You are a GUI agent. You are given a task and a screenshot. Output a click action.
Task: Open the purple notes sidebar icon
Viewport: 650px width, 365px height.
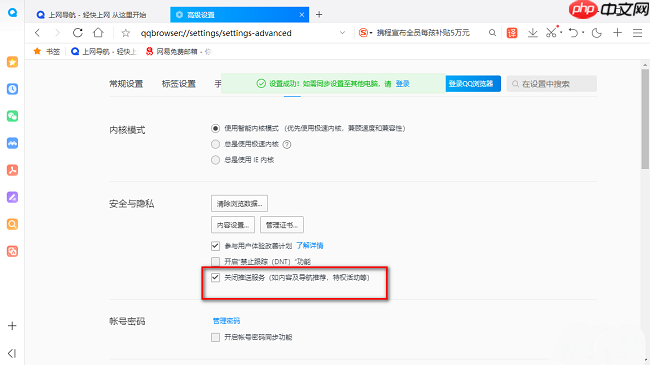tap(12, 197)
